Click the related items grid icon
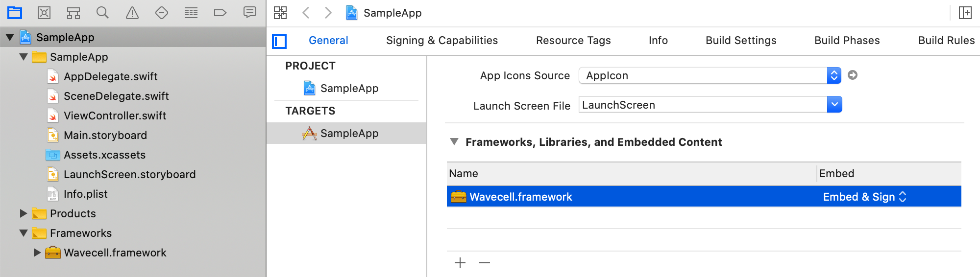Image resolution: width=980 pixels, height=277 pixels. point(280,13)
